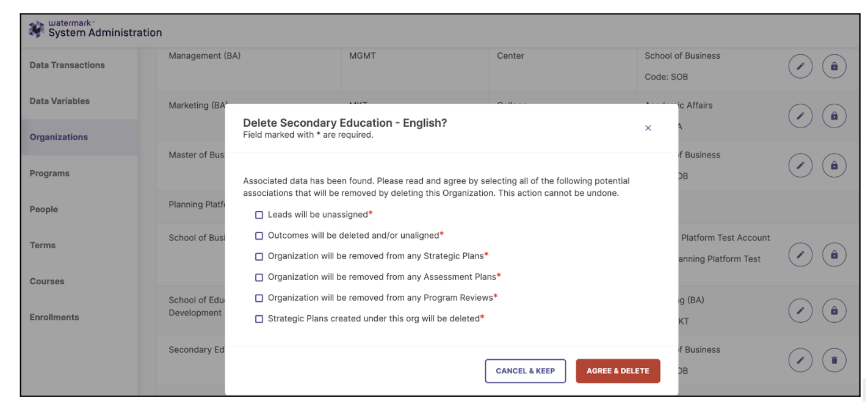Check Leads will be unassigned
The width and height of the screenshot is (868, 405).
(259, 215)
